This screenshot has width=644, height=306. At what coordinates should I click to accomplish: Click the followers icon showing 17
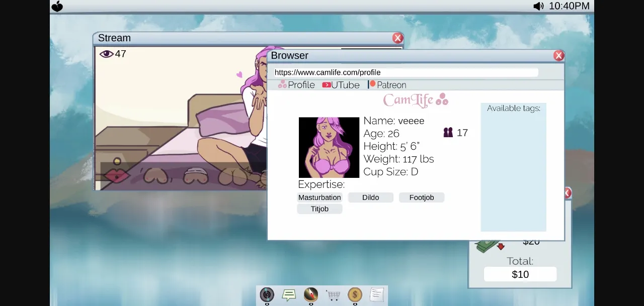(x=448, y=133)
